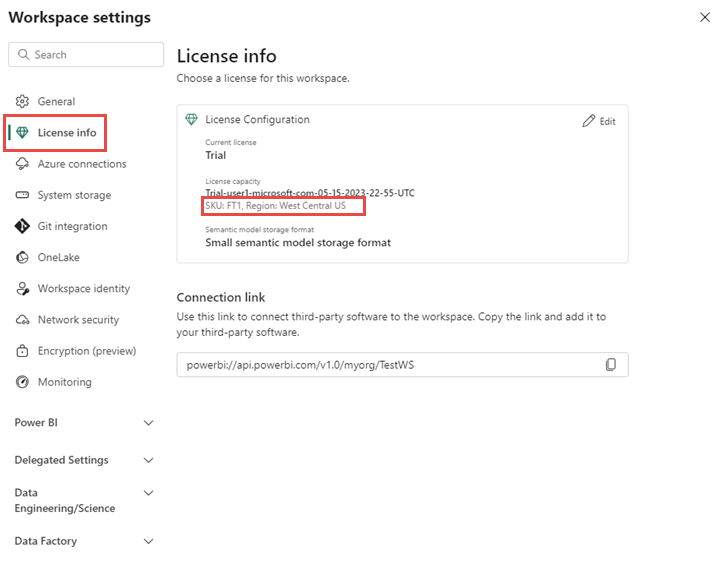Click the Azure connections cloud icon
Image resolution: width=725 pixels, height=562 pixels.
23,164
